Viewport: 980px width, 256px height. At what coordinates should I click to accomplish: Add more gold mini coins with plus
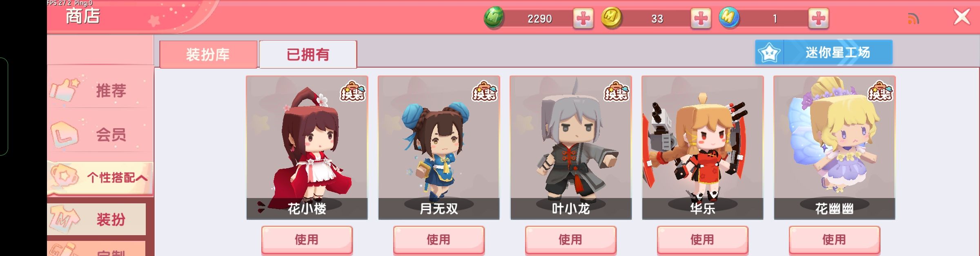pyautogui.click(x=701, y=18)
